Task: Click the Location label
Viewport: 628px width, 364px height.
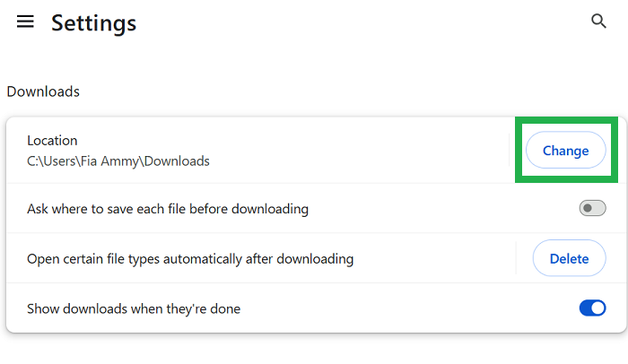Action: (x=52, y=140)
